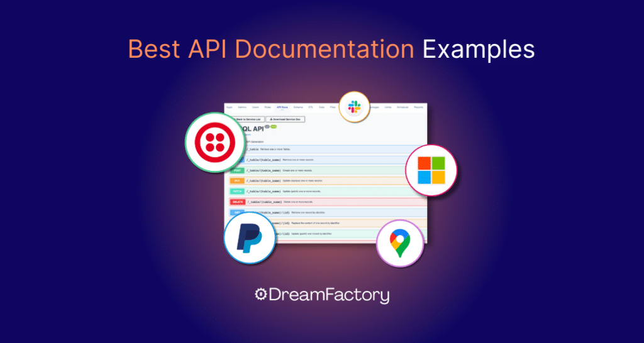Open the Admins tab

242,107
